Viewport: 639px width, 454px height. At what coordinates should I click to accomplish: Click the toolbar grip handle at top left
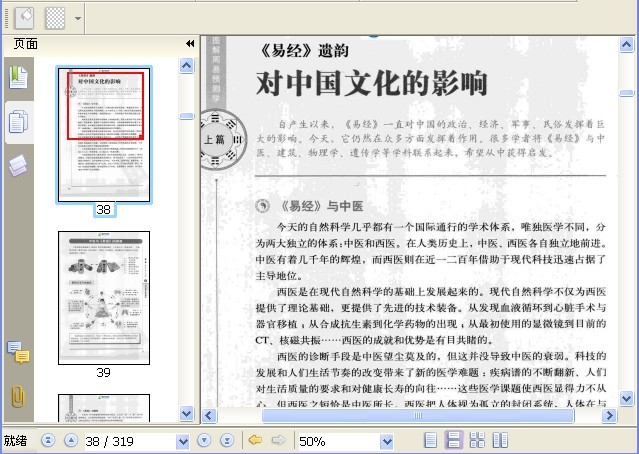point(6,18)
